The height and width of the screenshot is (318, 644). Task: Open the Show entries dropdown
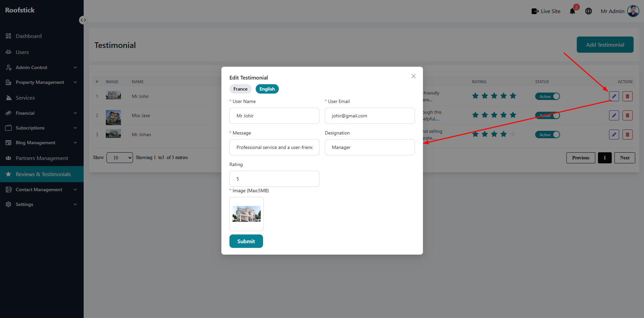[x=120, y=158]
